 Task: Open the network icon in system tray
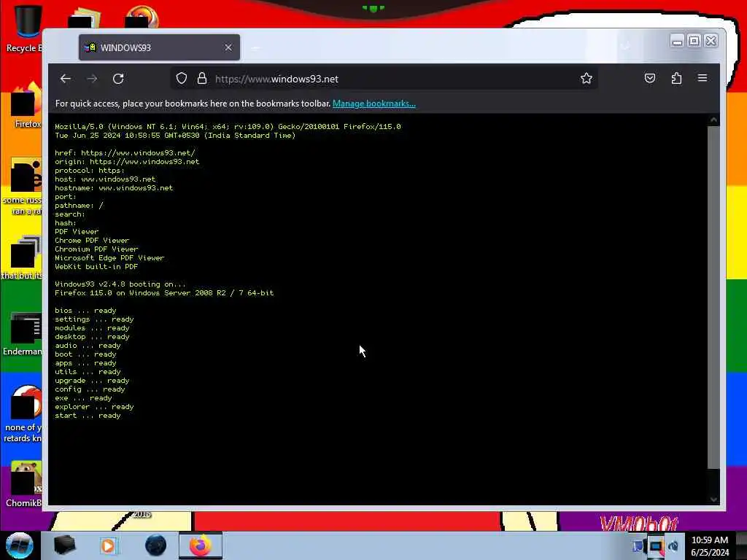point(656,546)
